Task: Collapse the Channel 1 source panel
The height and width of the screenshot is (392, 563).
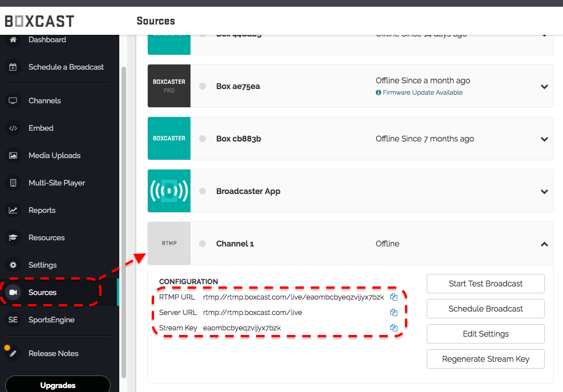Action: 544,244
